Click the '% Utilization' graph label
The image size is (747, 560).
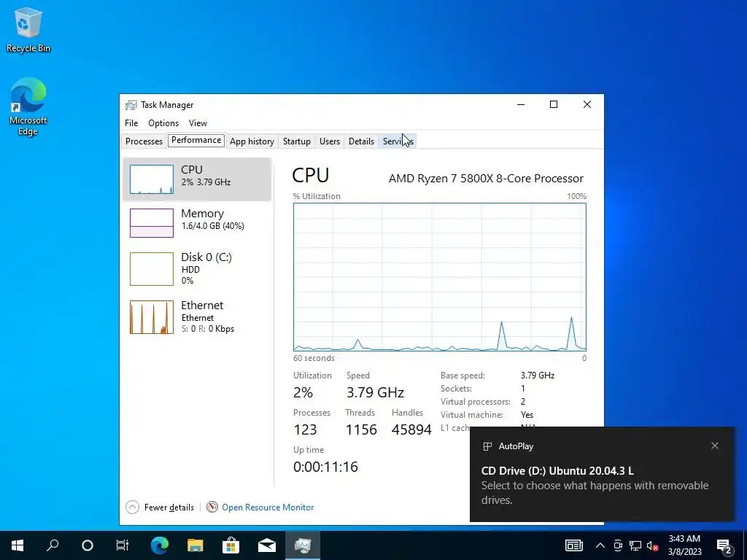317,196
